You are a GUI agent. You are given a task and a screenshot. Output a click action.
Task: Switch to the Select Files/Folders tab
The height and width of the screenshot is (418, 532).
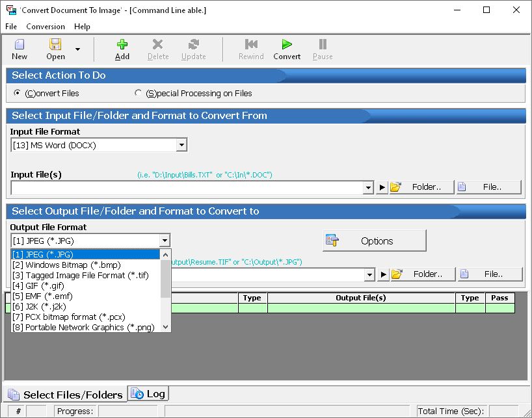66,395
